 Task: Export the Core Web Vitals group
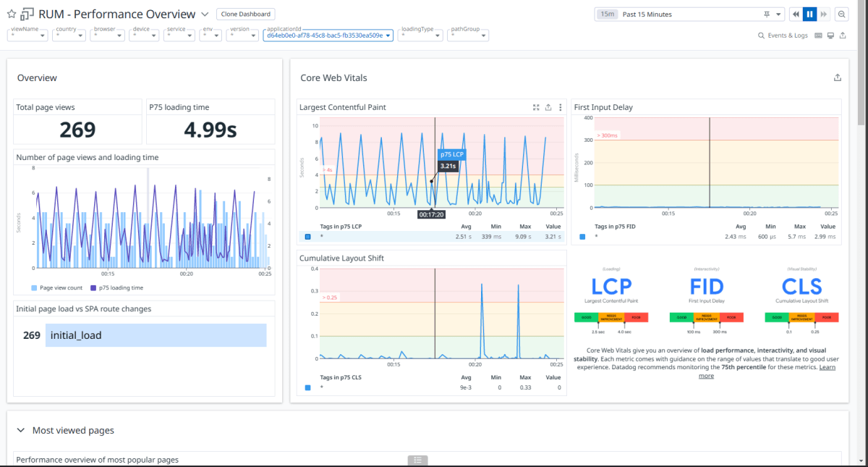838,77
